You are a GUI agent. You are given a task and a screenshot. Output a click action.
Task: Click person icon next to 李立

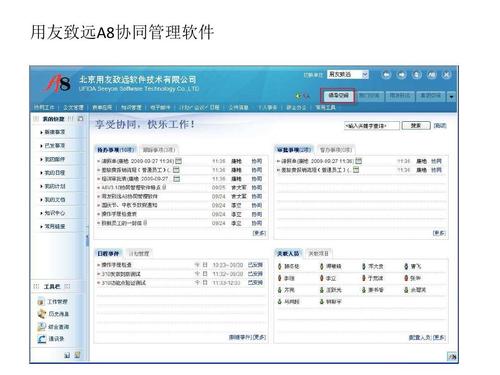(x=322, y=278)
